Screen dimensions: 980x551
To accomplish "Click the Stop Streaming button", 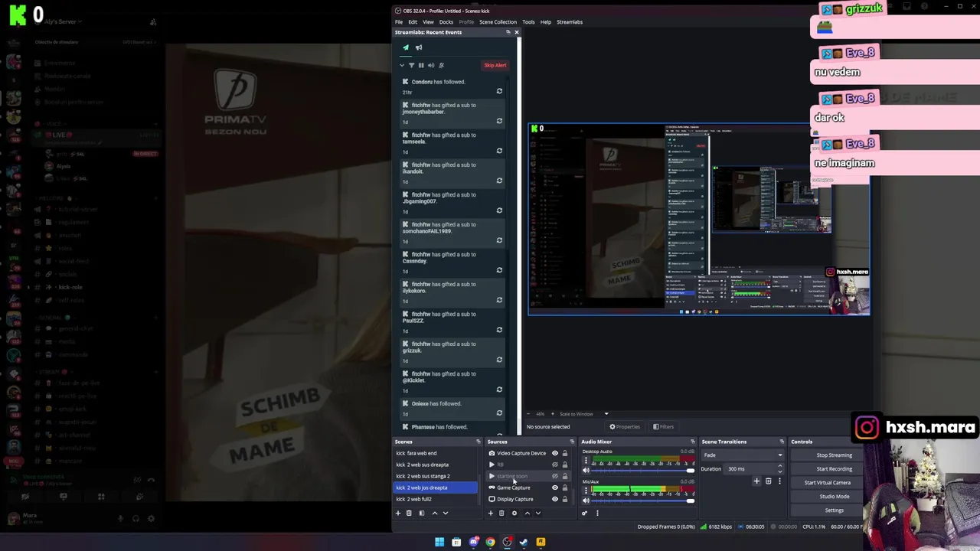I will pyautogui.click(x=834, y=455).
